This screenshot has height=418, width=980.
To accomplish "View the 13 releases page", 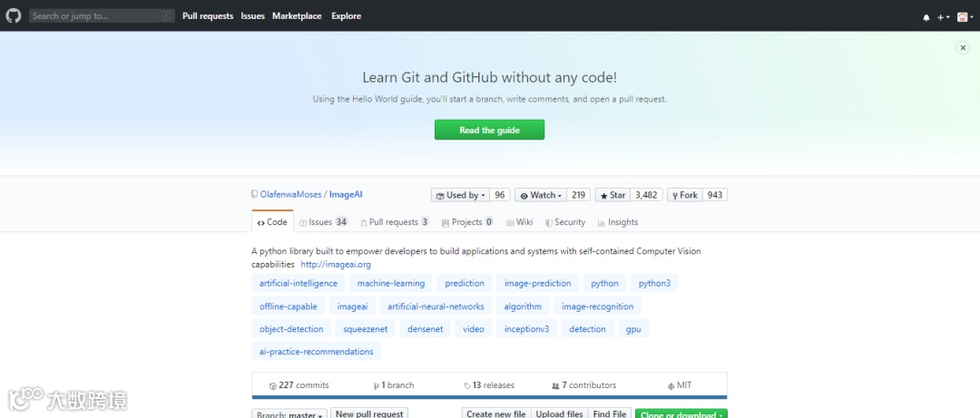I will click(489, 384).
